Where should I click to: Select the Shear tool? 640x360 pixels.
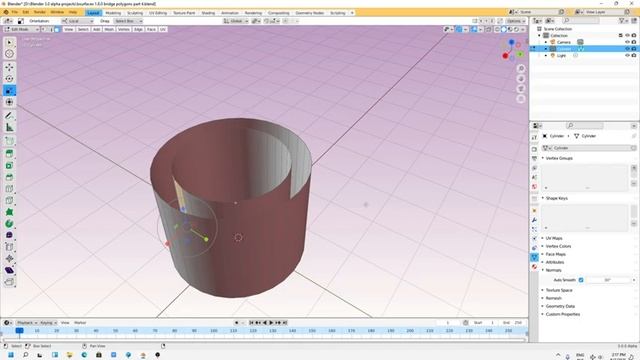click(9, 270)
